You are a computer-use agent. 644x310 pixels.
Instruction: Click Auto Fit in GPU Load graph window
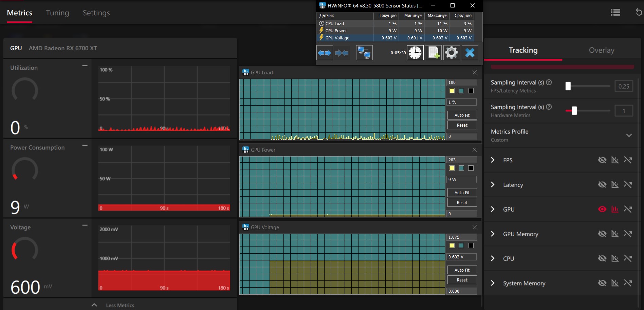pos(462,115)
